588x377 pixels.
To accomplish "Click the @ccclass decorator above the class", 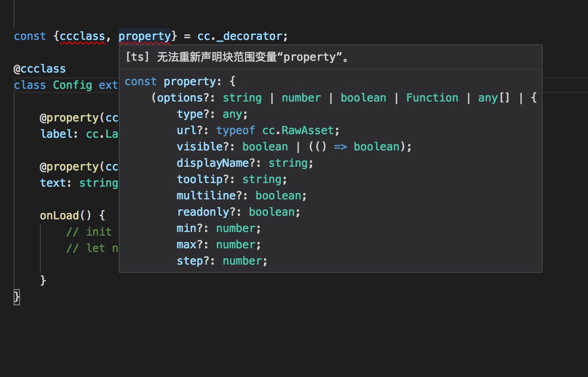I will (x=40, y=69).
